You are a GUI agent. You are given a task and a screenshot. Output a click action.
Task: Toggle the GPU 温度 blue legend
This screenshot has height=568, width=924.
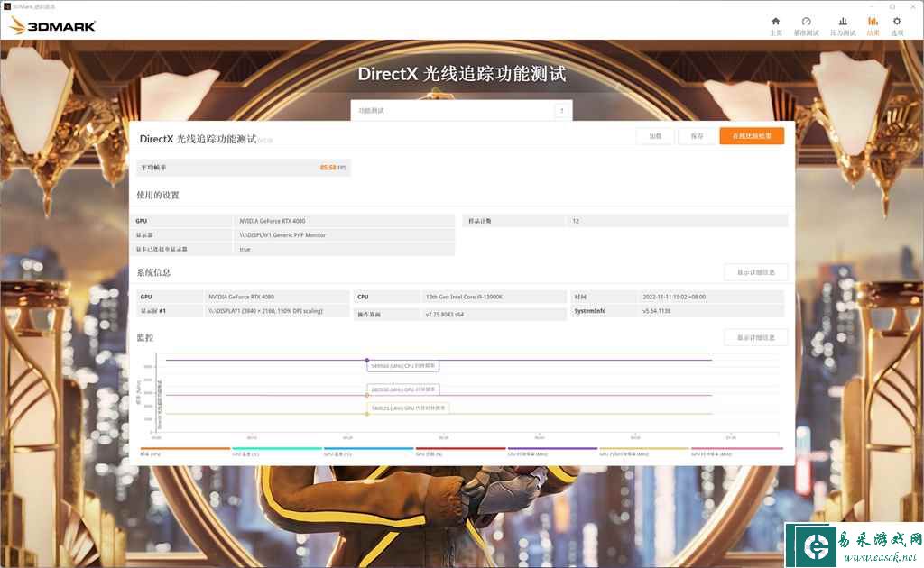click(x=368, y=451)
